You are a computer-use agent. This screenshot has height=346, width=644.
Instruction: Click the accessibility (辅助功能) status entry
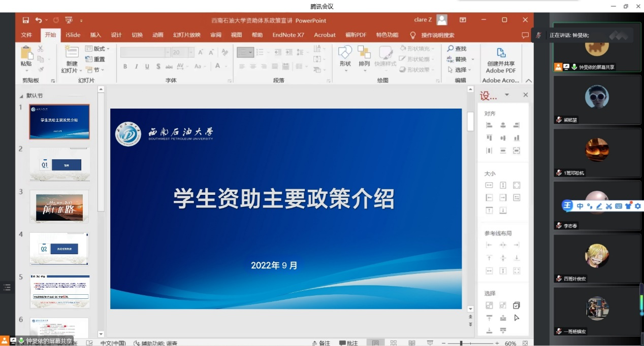pos(155,343)
